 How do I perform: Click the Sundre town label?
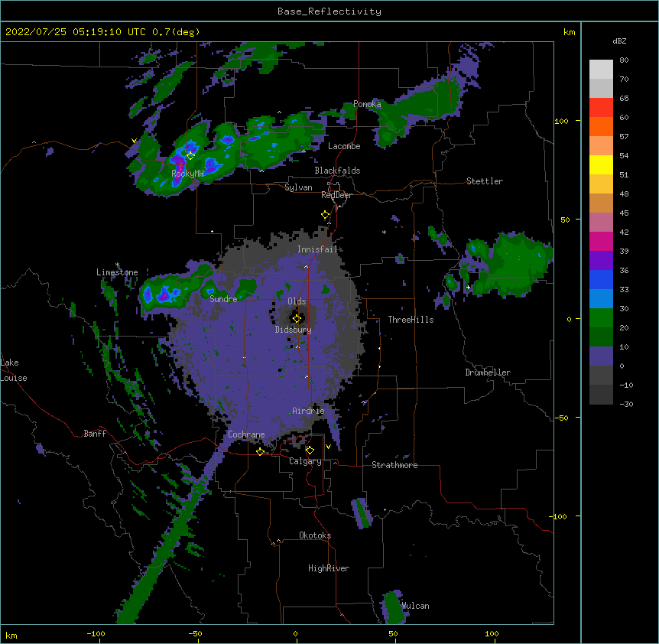(x=223, y=299)
